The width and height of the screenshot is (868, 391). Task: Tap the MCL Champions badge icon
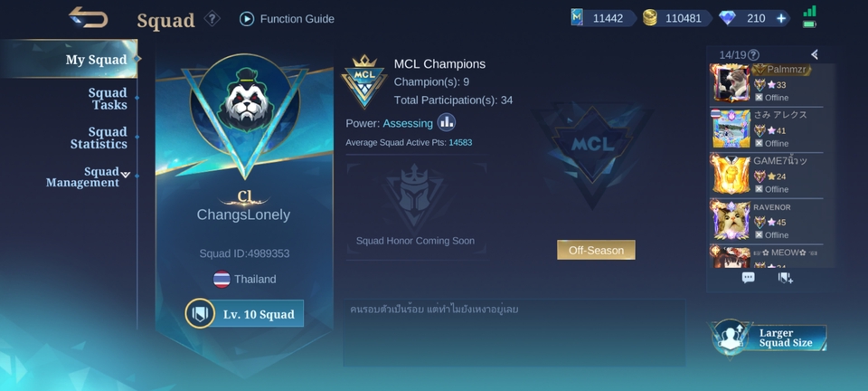364,81
